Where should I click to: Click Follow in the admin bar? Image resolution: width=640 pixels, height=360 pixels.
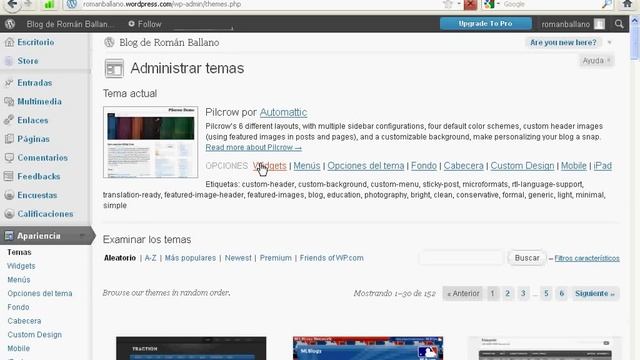click(145, 24)
